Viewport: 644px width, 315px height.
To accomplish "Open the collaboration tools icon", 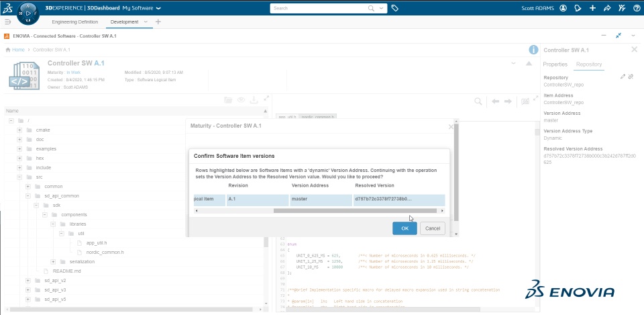I will coord(622,8).
